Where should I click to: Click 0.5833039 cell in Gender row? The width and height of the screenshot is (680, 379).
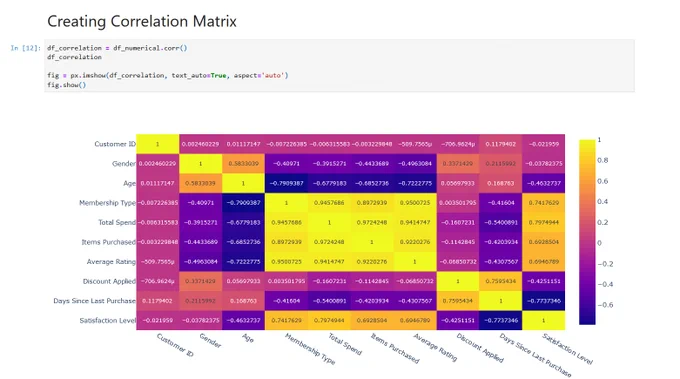[x=243, y=163]
